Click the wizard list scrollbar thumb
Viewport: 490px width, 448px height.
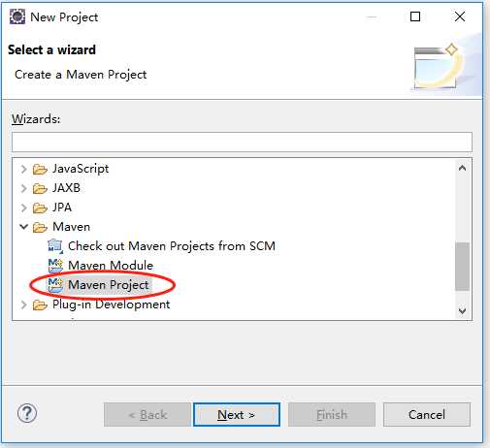[462, 267]
